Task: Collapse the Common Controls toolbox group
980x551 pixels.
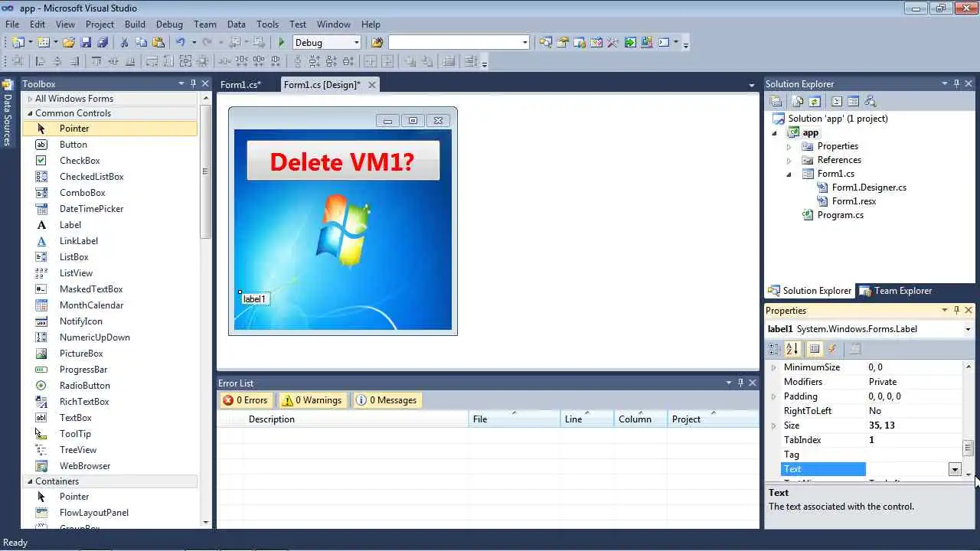Action: point(30,113)
